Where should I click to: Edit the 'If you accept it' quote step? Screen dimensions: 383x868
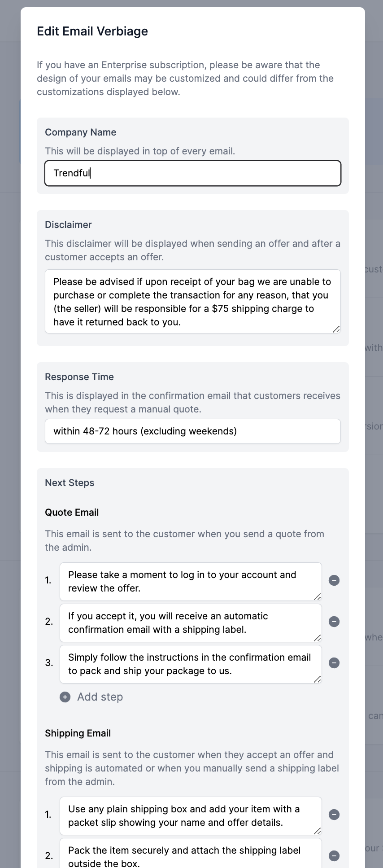point(191,623)
